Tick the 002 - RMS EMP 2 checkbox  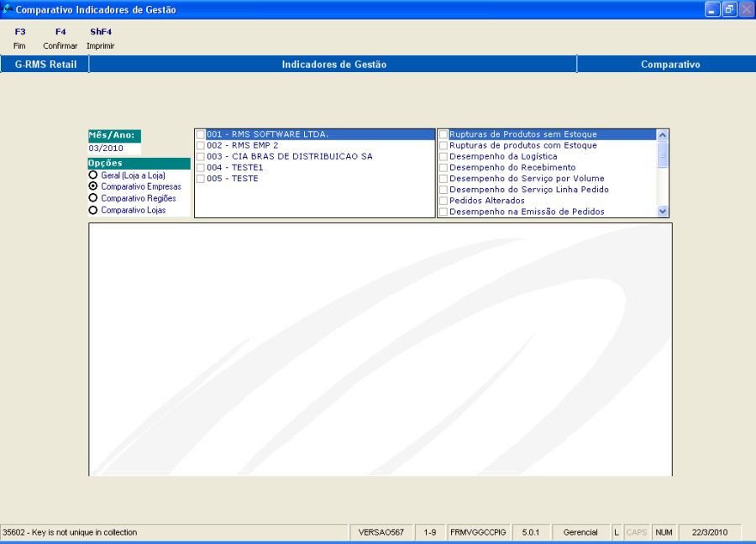(201, 145)
